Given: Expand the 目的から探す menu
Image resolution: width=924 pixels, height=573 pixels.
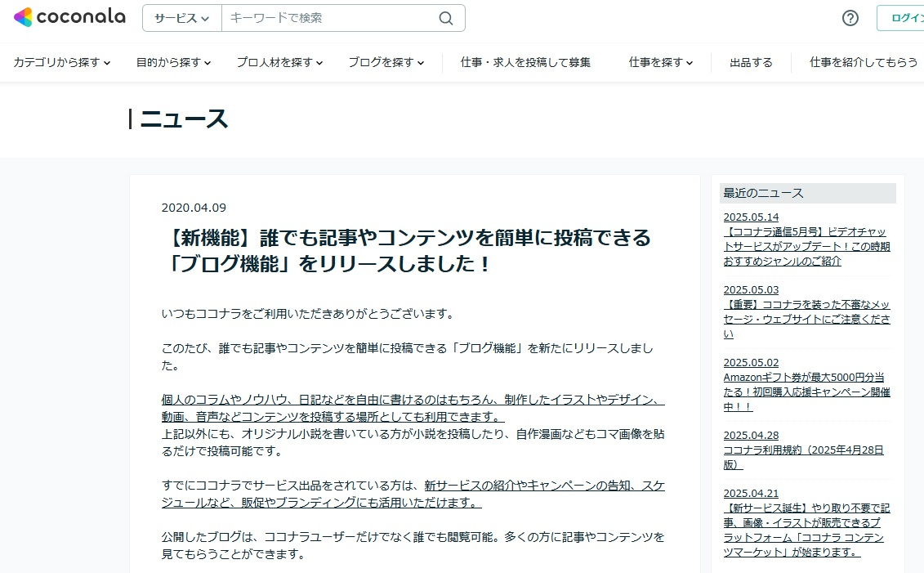Looking at the screenshot, I should coord(173,62).
